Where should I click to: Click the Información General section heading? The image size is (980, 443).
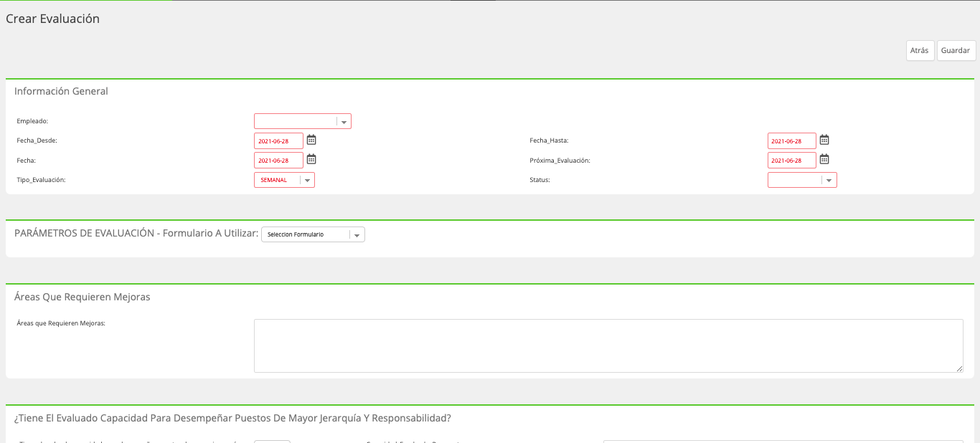(x=61, y=91)
